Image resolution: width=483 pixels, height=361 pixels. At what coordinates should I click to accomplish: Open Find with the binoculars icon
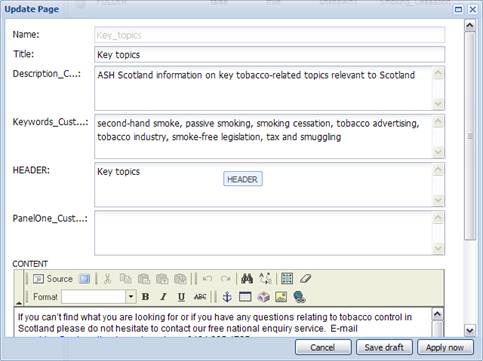coord(247,279)
